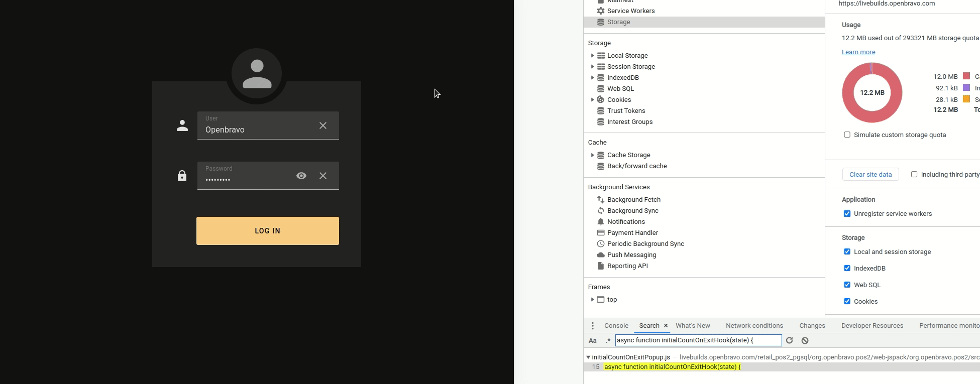Toggle match case Aa search option

click(x=593, y=340)
